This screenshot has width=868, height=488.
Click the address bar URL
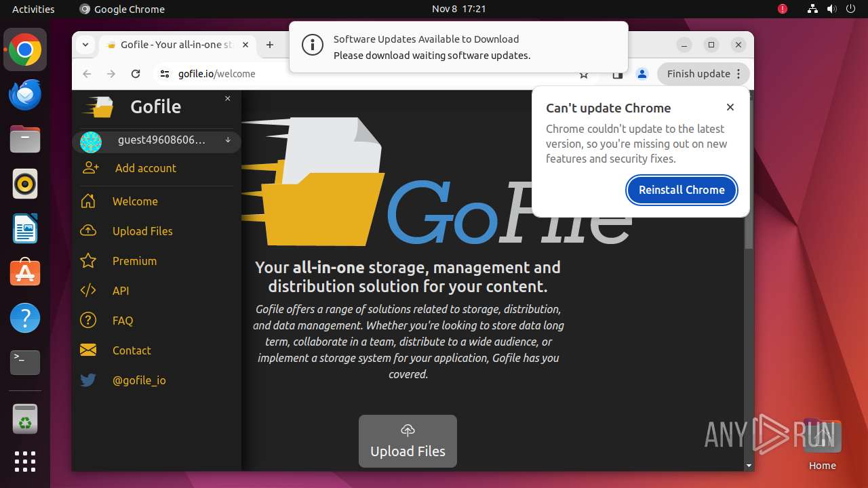coord(217,74)
